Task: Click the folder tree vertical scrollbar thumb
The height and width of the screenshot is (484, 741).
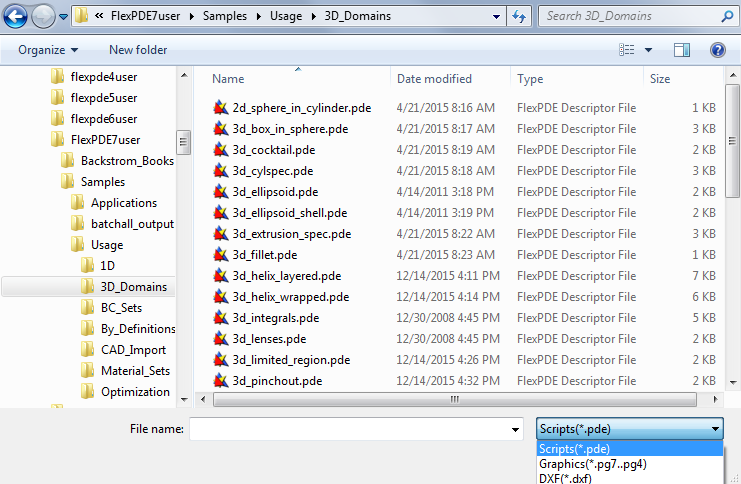Action: (x=183, y=142)
